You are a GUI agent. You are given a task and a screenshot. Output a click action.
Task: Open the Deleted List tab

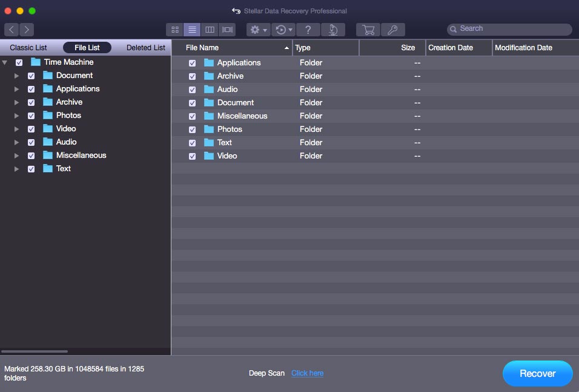click(x=145, y=48)
